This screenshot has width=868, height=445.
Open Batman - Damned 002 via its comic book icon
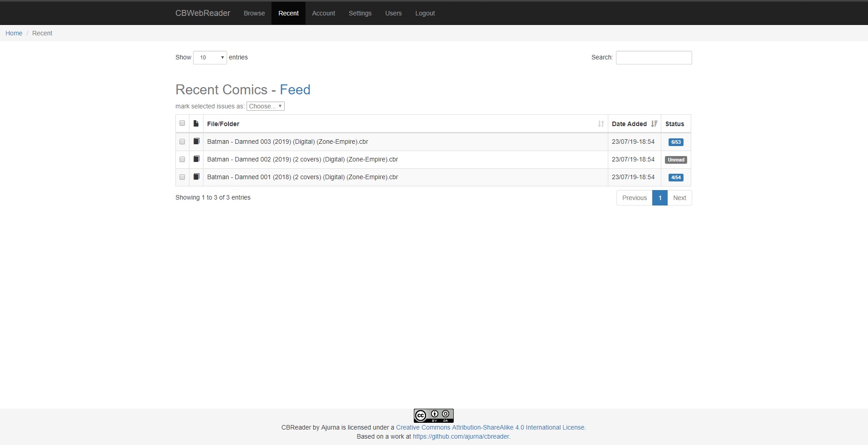[x=196, y=159]
